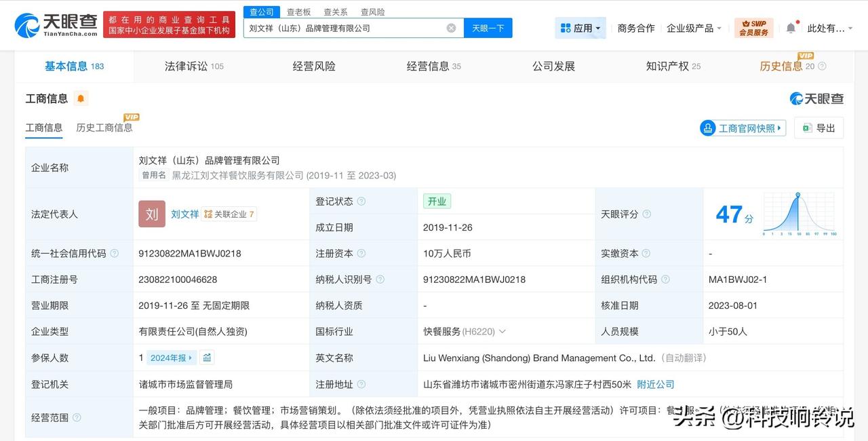
Task: Click the notification bell icon
Action: pos(791,27)
